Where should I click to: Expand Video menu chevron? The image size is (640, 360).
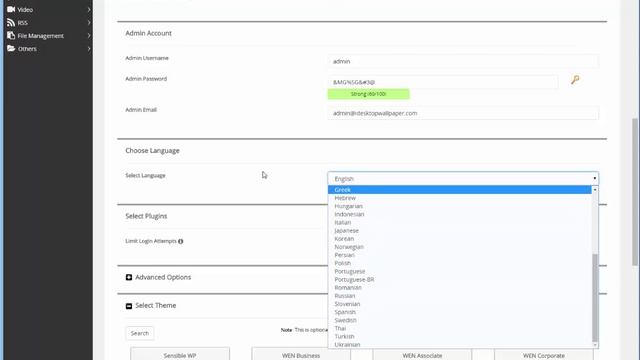tap(89, 9)
